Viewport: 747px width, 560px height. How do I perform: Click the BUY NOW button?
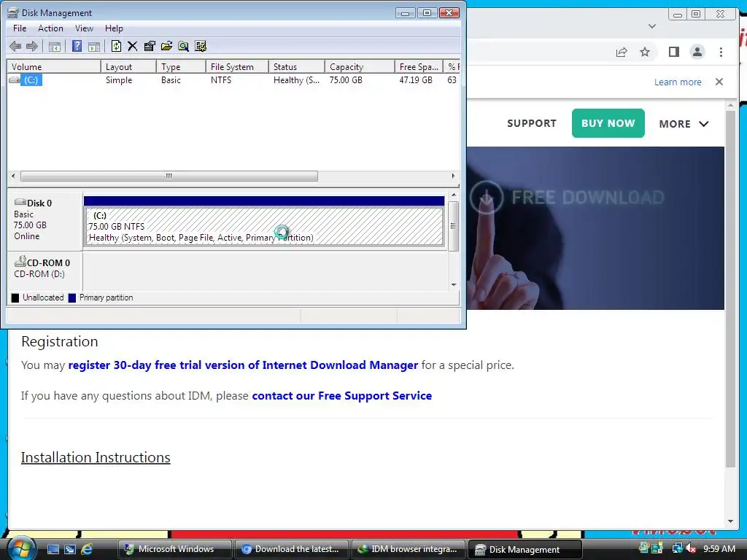(x=608, y=123)
